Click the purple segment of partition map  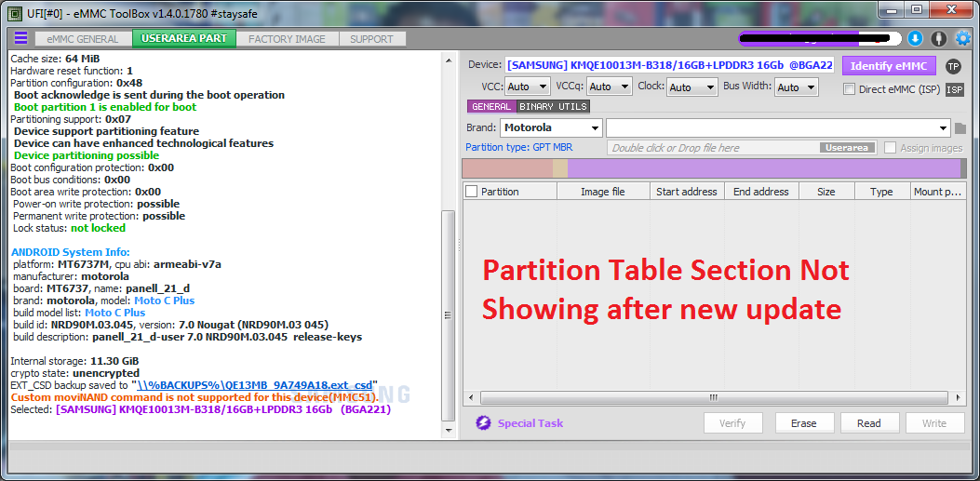click(x=764, y=168)
